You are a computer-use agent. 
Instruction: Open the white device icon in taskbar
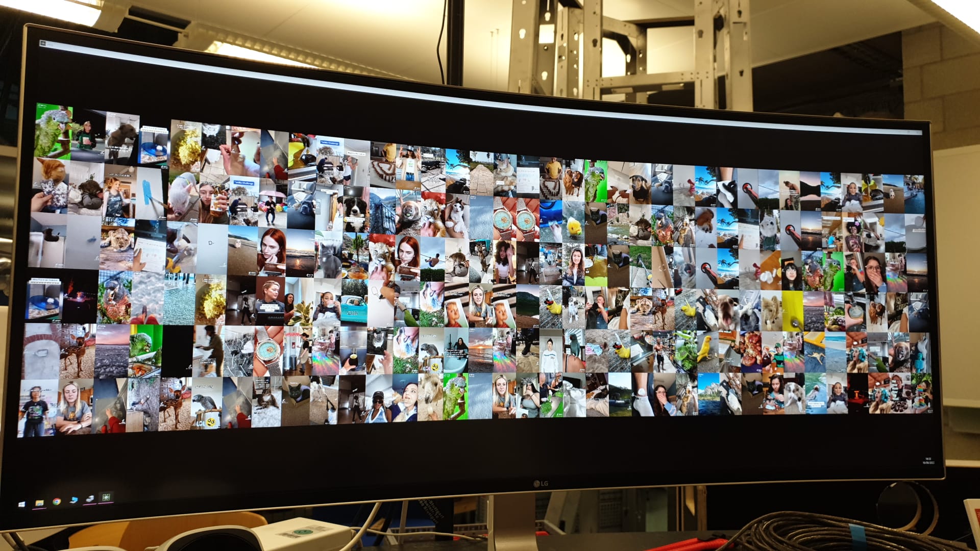pos(90,498)
